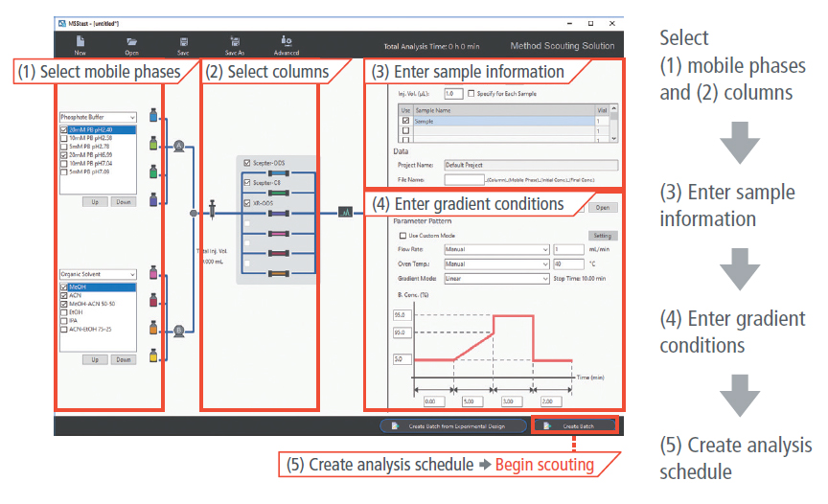The height and width of the screenshot is (504, 828).
Task: Select the purple buffer bottle icon
Action: click(153, 199)
